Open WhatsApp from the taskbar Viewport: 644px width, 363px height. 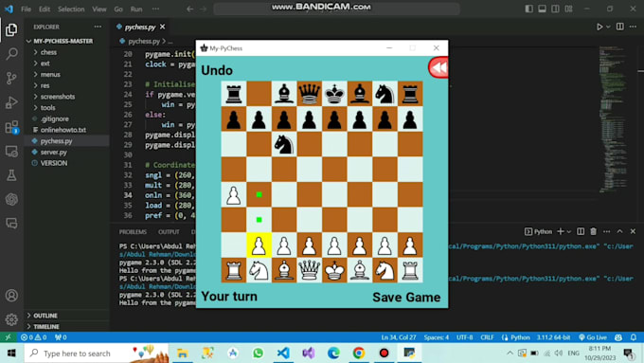pyautogui.click(x=258, y=354)
